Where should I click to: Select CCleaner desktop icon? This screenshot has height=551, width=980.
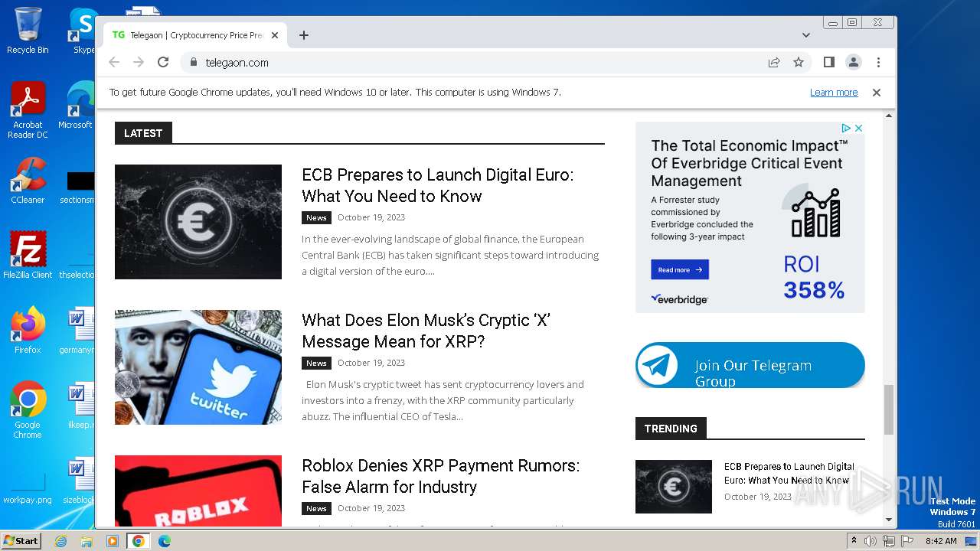point(28,181)
